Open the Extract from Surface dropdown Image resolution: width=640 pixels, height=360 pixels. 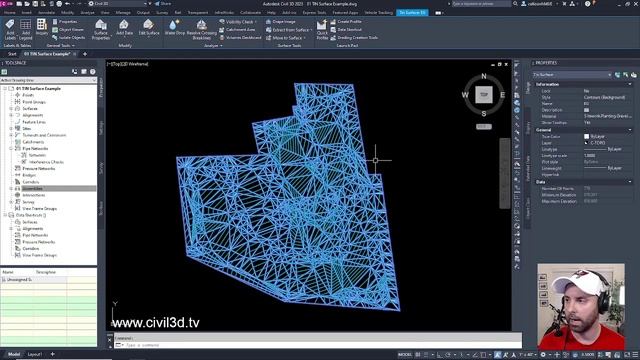coord(311,30)
